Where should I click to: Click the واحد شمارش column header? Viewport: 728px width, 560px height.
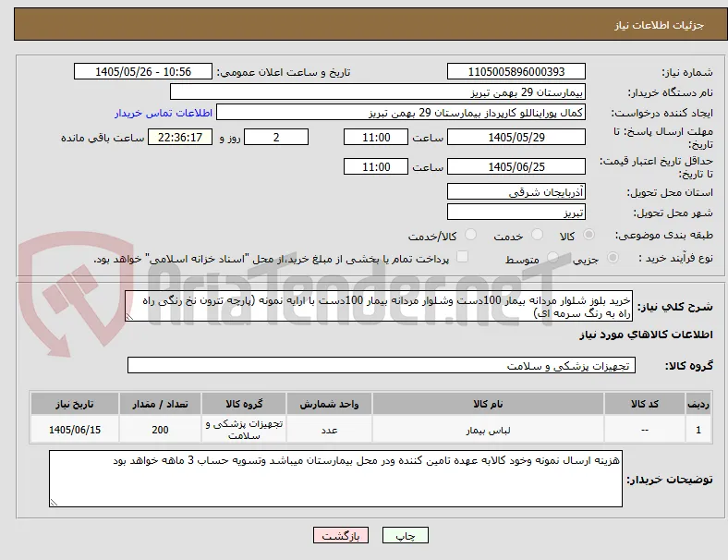click(x=329, y=404)
